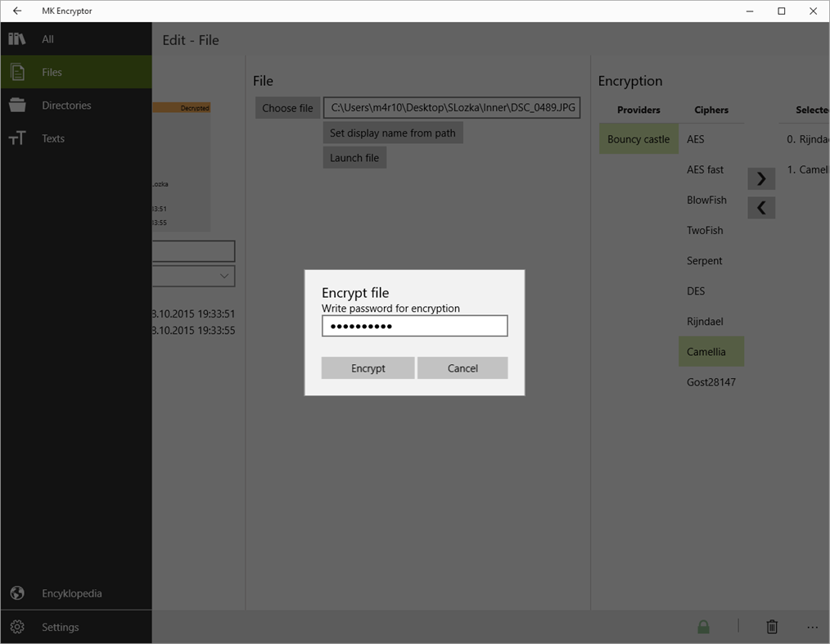Open Settings via the gear icon
Screen dimensions: 830x644
coord(17,626)
